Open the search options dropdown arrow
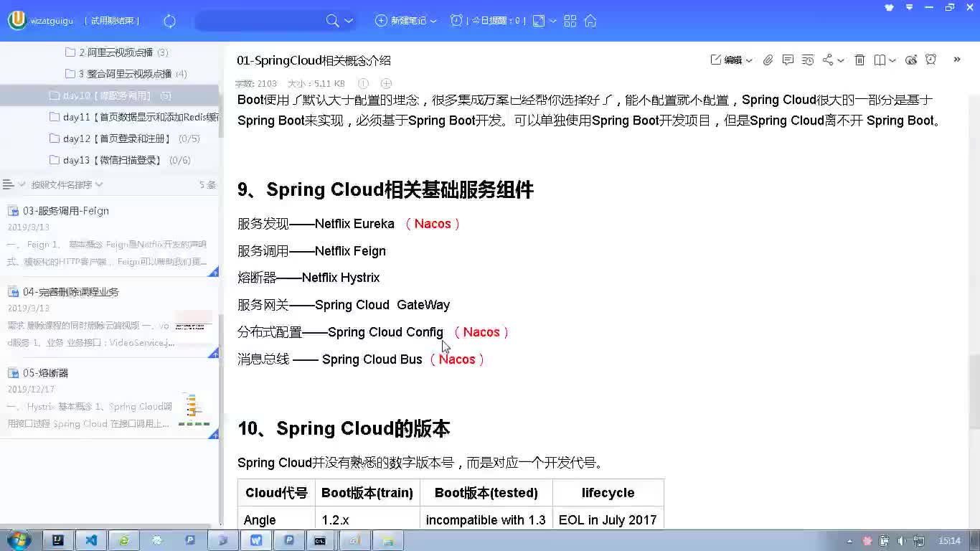The height and width of the screenshot is (551, 980). (349, 21)
